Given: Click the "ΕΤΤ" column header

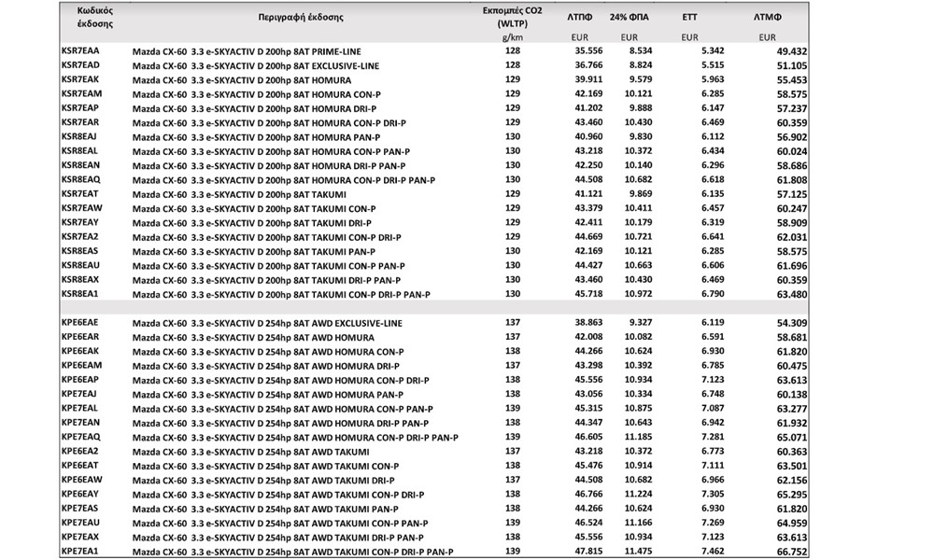Looking at the screenshot, I should tap(690, 17).
